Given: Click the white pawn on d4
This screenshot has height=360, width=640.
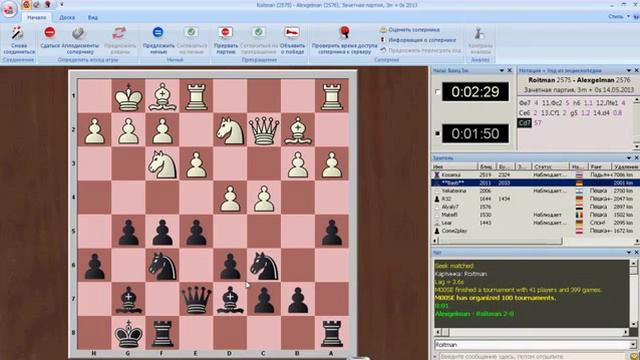Looking at the screenshot, I should (x=230, y=198).
